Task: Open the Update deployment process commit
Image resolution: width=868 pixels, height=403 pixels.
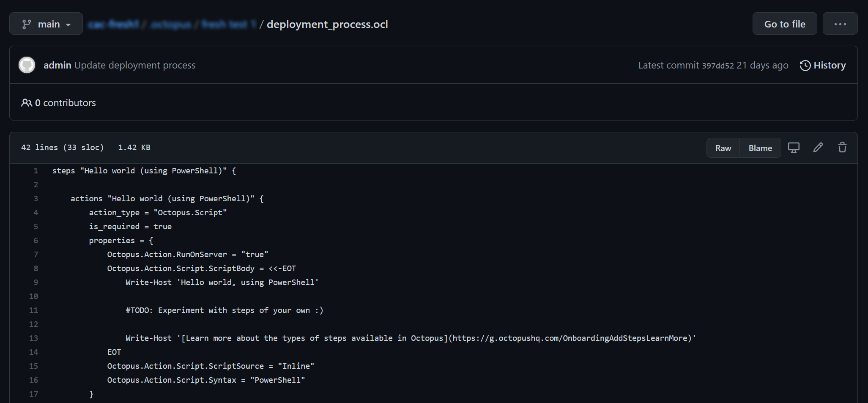Action: pos(135,65)
